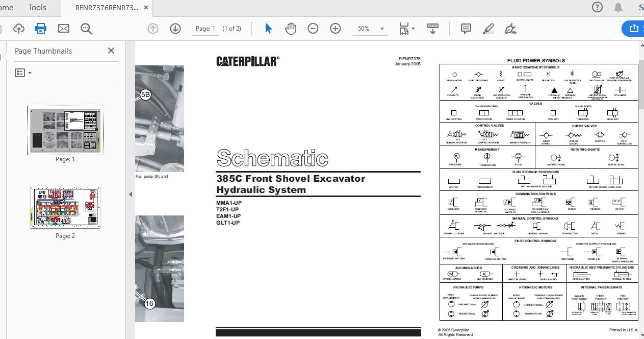Click the 5B callout in the photo

pos(145,94)
